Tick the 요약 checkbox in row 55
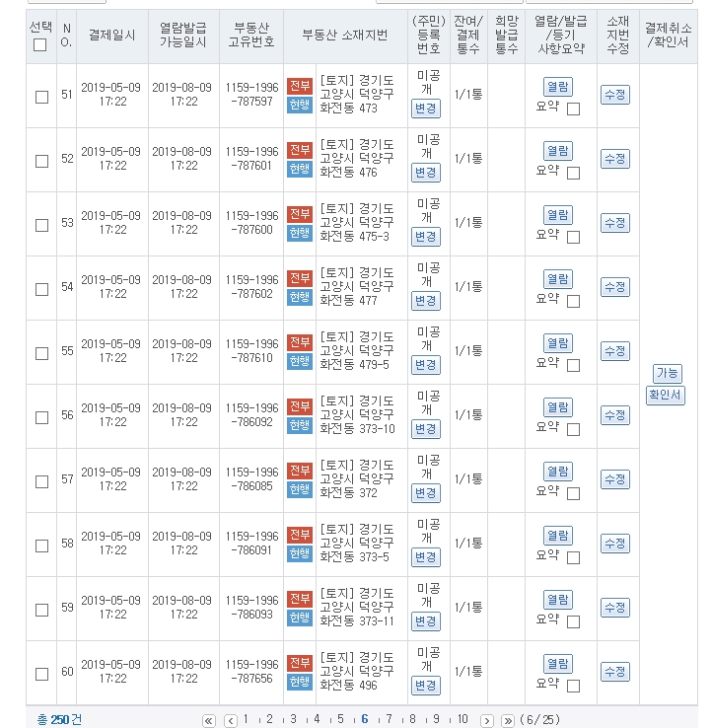 tap(573, 365)
